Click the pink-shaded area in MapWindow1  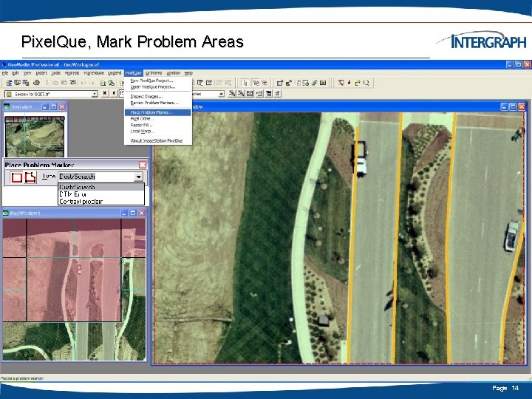(x=61, y=271)
